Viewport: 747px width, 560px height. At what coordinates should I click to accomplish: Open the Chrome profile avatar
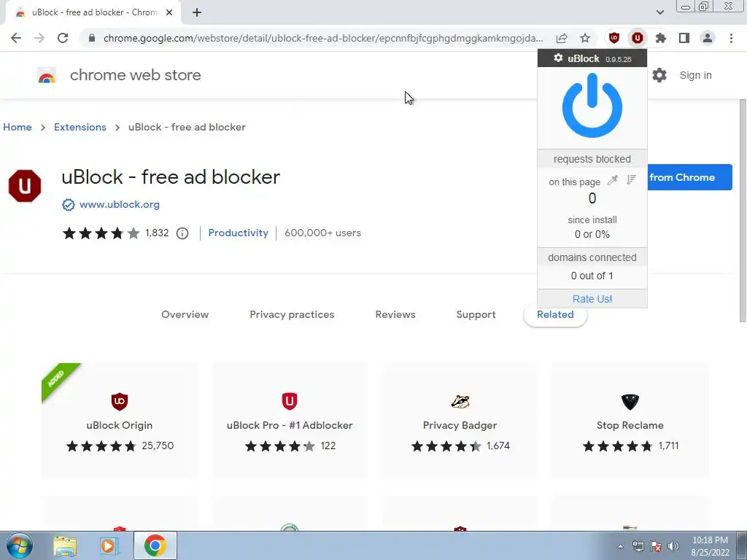click(x=708, y=38)
